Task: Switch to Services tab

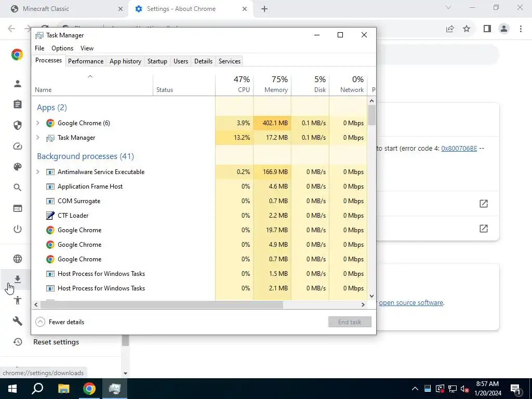Action: click(x=229, y=61)
